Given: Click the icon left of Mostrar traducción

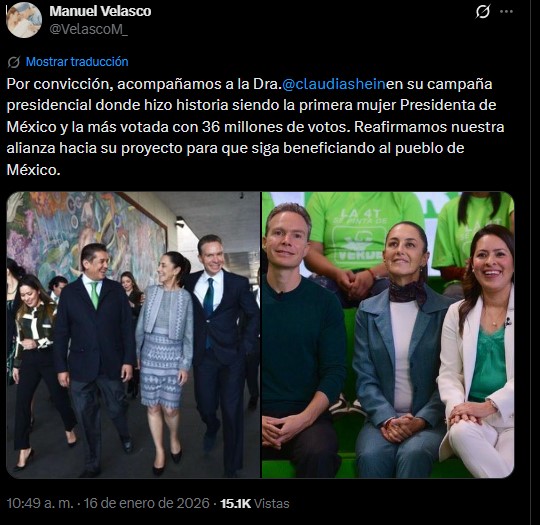Looking at the screenshot, I should (14, 62).
